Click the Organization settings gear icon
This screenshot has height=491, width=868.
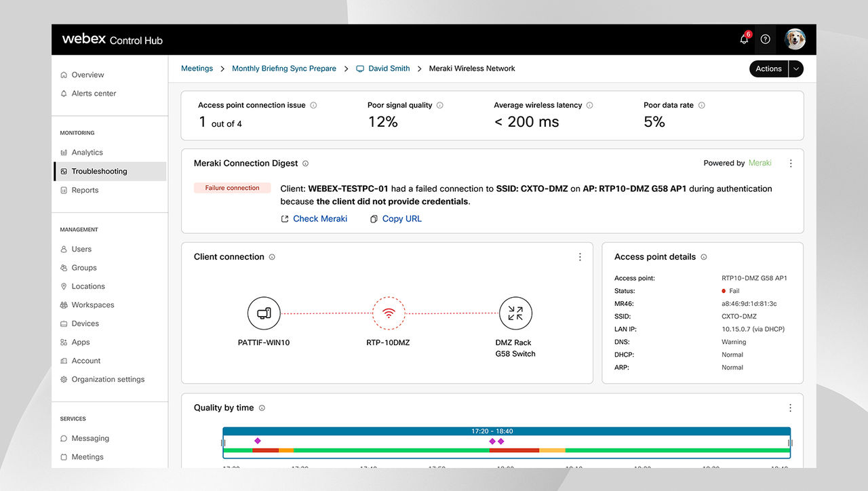[64, 380]
